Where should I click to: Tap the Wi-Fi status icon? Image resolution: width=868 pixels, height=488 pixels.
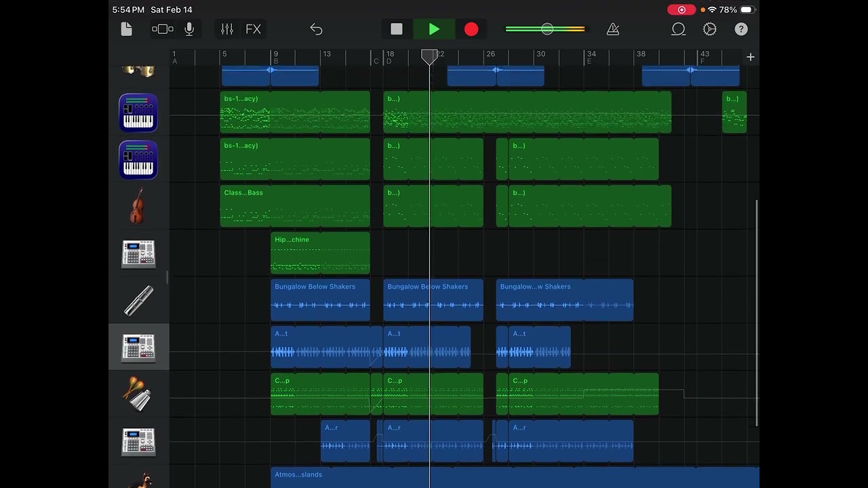[x=712, y=9]
